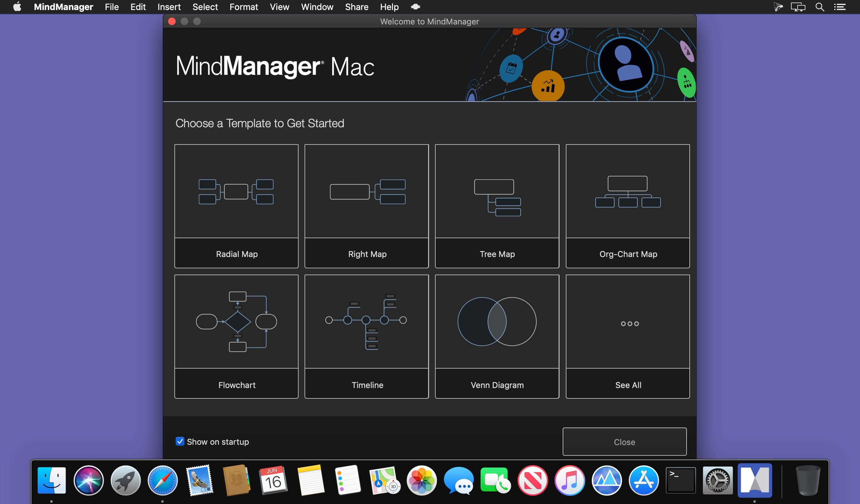Choose the Flowchart template icon
Viewport: 860px width, 504px height.
(236, 322)
